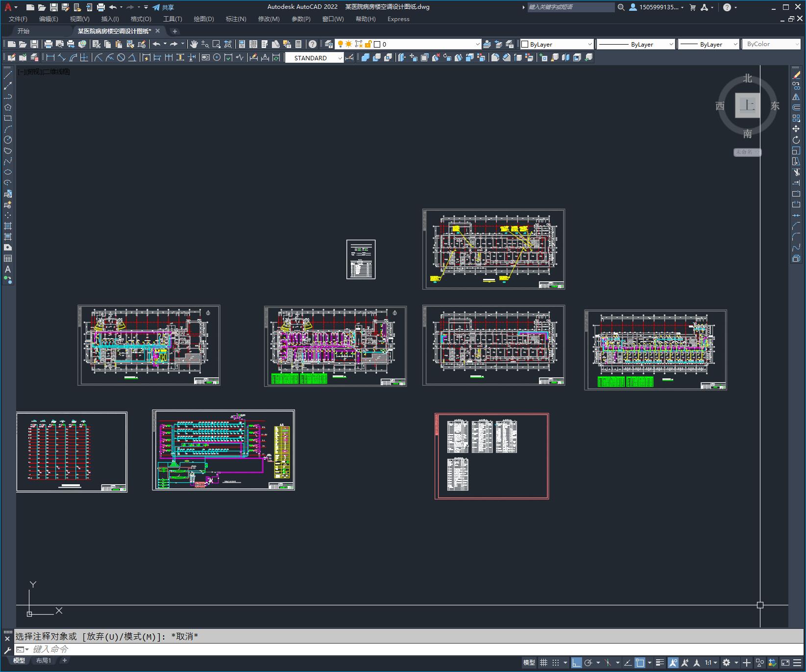Image resolution: width=806 pixels, height=672 pixels.
Task: Open the 绘图(D) menu
Action: (x=204, y=19)
